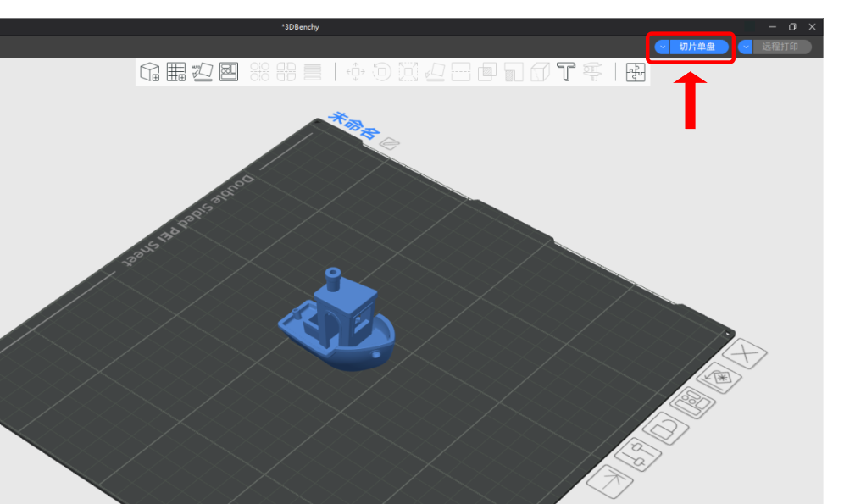The width and height of the screenshot is (844, 504).
Task: Select the Seam Painting tool
Action: point(540,71)
